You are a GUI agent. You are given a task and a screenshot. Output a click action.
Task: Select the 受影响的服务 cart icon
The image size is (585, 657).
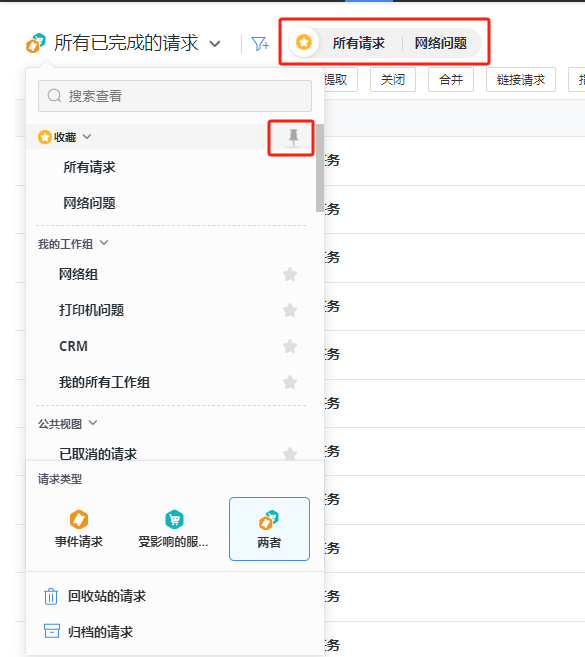(x=174, y=520)
